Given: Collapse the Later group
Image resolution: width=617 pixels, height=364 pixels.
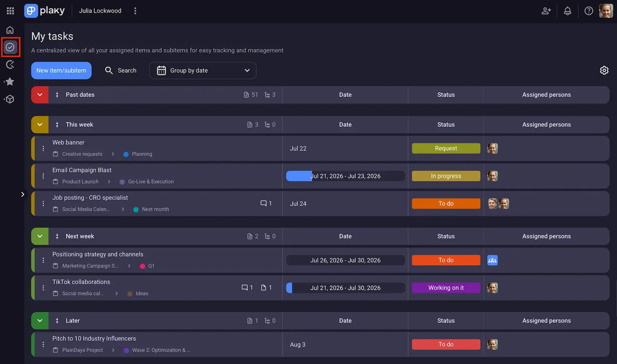Looking at the screenshot, I should pos(40,320).
